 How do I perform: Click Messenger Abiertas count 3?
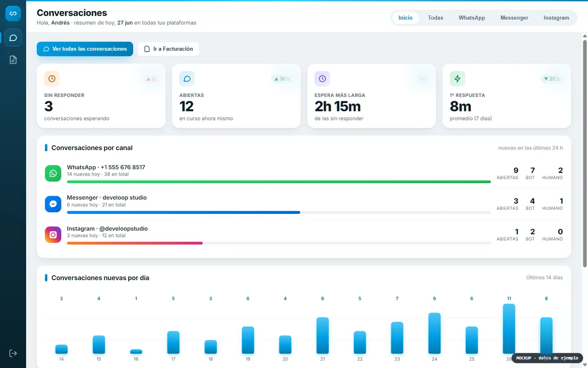[516, 201]
